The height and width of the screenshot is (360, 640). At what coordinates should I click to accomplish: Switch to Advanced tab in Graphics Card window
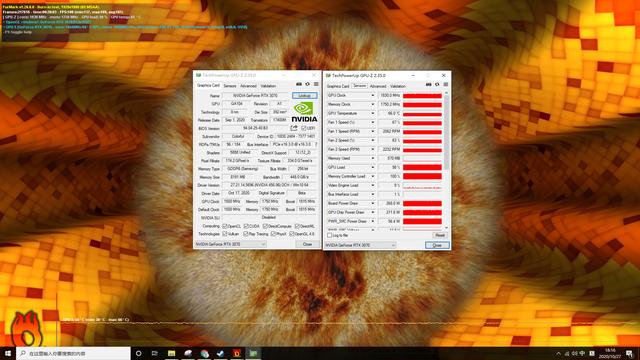pos(248,86)
